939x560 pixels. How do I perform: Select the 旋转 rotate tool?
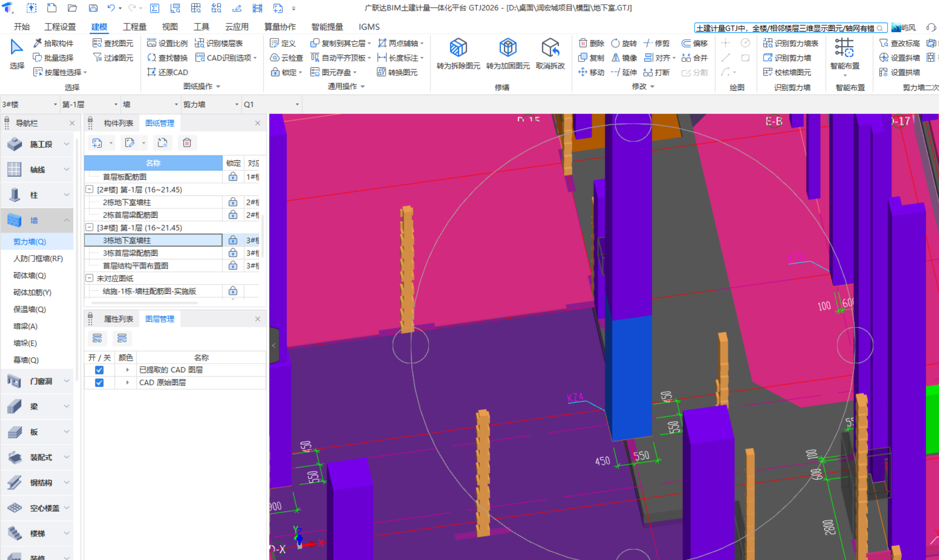[x=624, y=43]
